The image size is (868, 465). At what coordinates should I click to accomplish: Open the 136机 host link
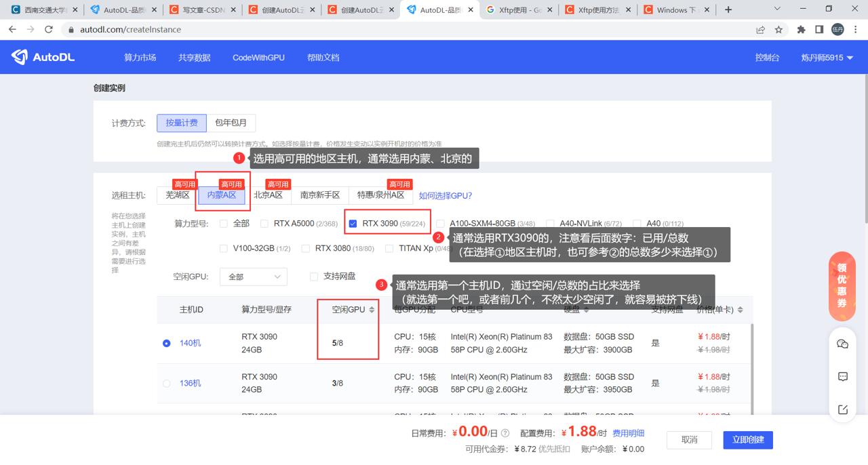pos(190,384)
